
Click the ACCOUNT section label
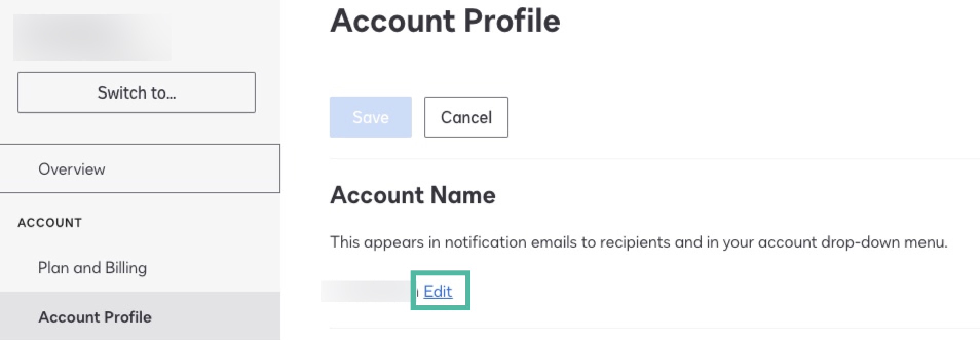click(49, 222)
